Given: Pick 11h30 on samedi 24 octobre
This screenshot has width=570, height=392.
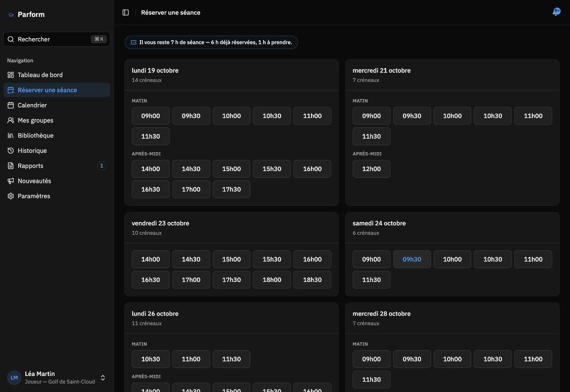Looking at the screenshot, I should (x=372, y=280).
